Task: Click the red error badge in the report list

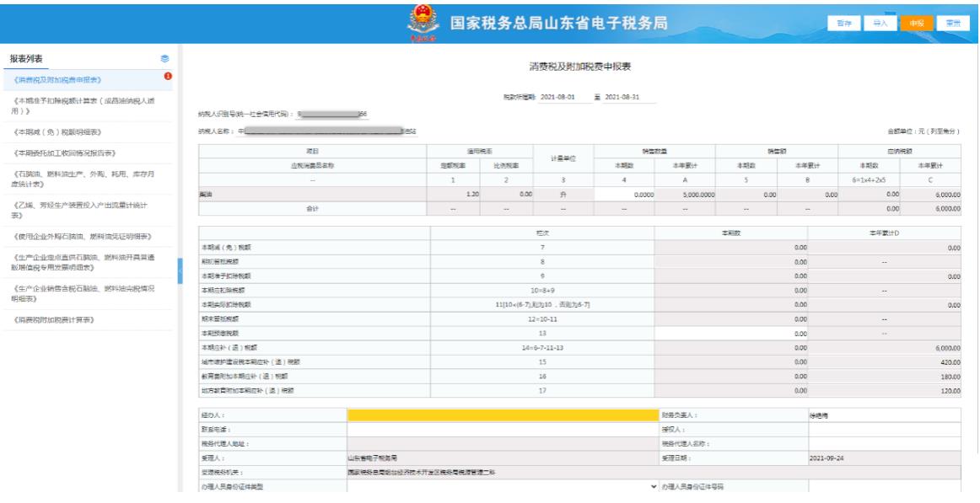Action: [x=167, y=77]
